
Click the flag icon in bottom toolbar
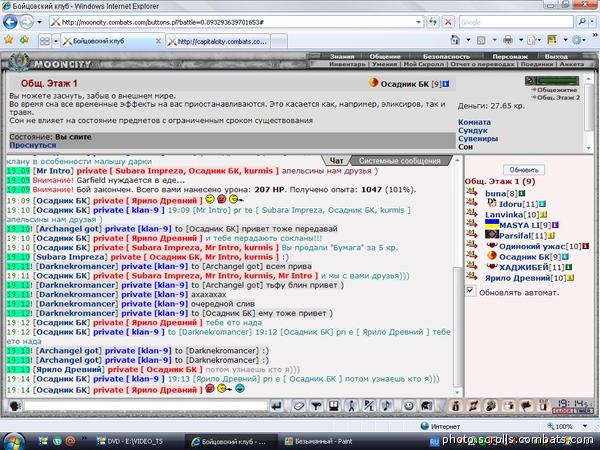coord(526,406)
